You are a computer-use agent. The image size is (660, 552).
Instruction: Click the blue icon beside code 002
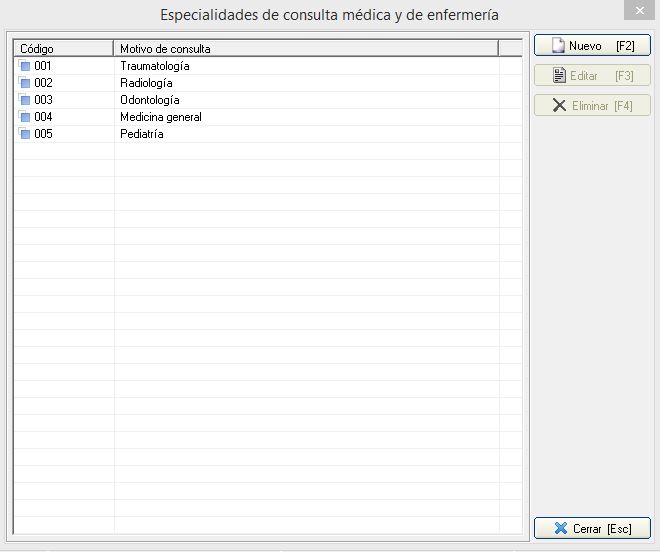[25, 83]
